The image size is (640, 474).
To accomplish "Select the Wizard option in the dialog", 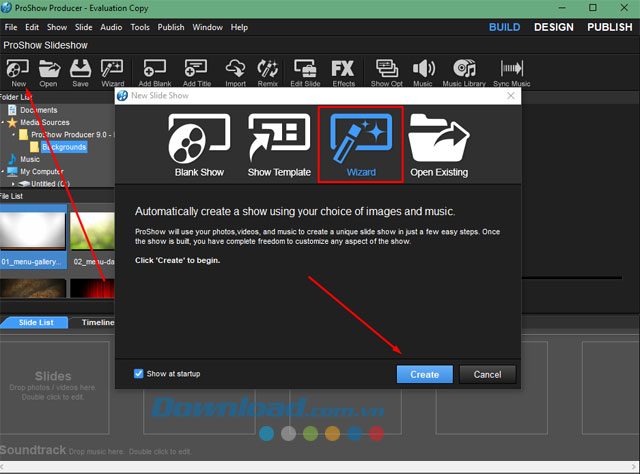I will (x=361, y=145).
